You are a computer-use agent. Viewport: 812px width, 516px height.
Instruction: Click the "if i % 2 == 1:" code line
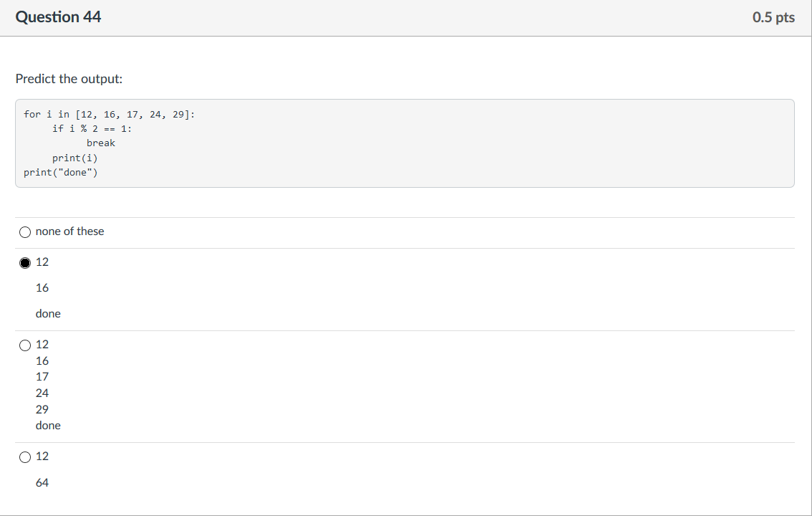tap(92, 129)
